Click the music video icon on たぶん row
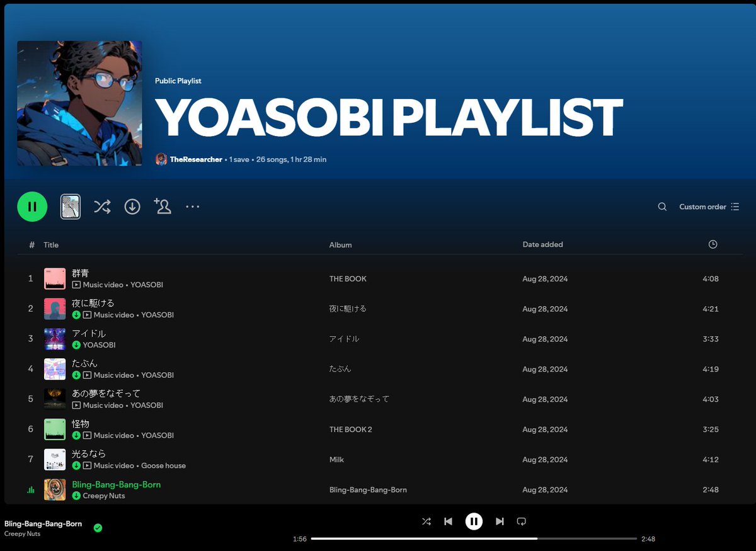The height and width of the screenshot is (551, 756). [x=87, y=375]
